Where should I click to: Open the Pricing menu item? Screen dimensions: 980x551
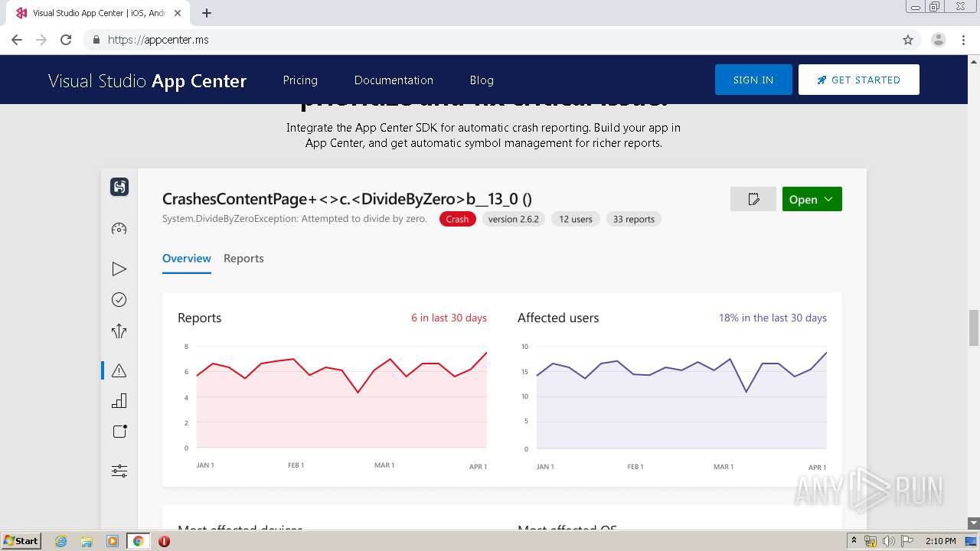[x=300, y=80]
